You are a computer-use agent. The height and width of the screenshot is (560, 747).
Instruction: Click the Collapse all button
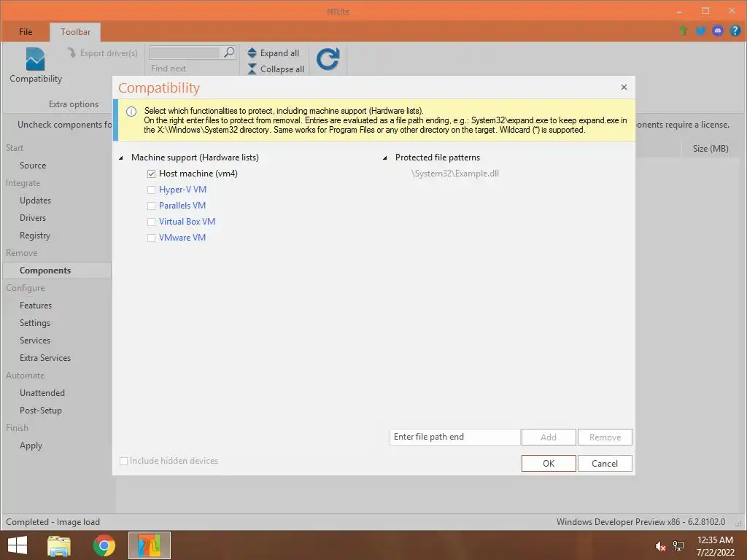(x=276, y=69)
